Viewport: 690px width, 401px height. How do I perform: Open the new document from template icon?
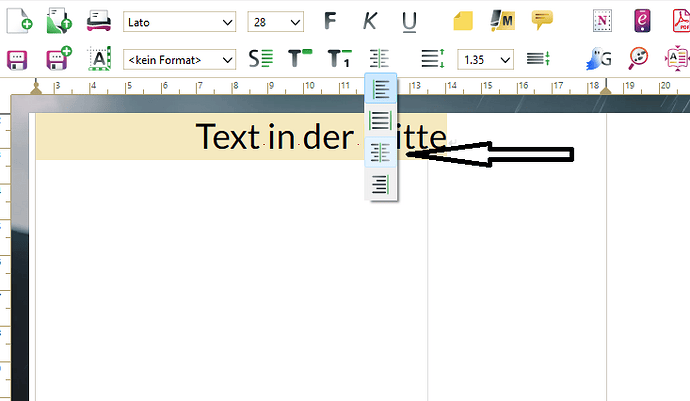(59, 21)
